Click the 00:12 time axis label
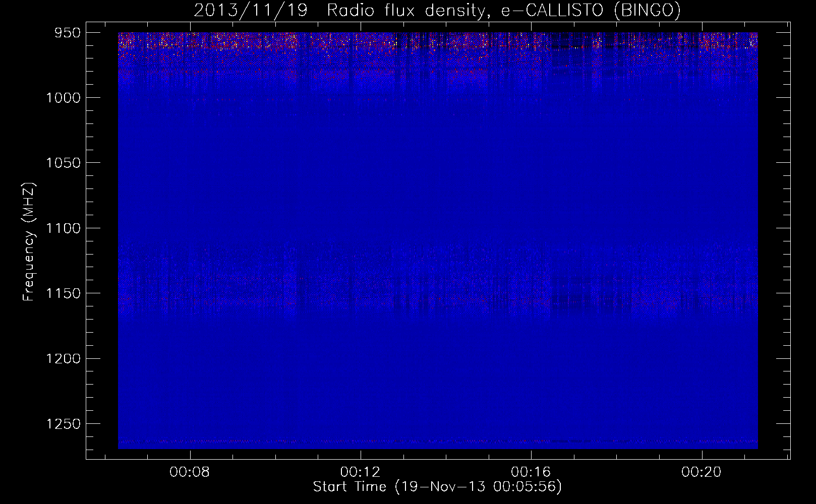 [361, 472]
